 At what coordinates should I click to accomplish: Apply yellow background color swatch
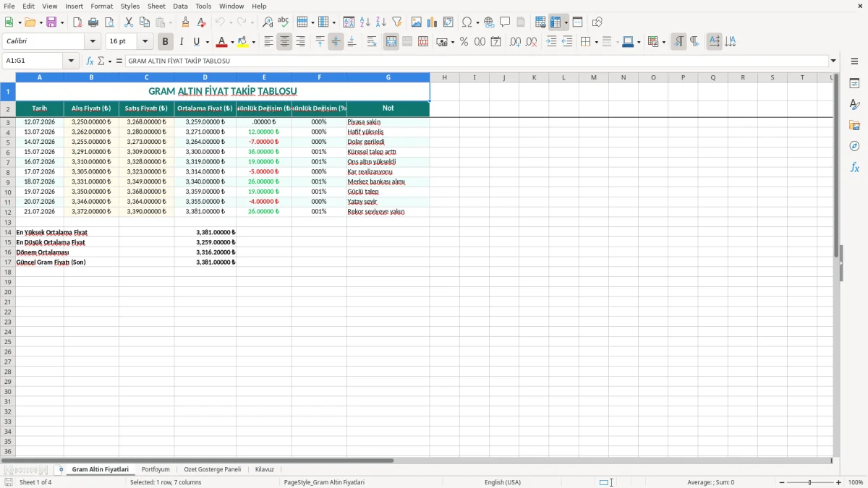tap(243, 42)
